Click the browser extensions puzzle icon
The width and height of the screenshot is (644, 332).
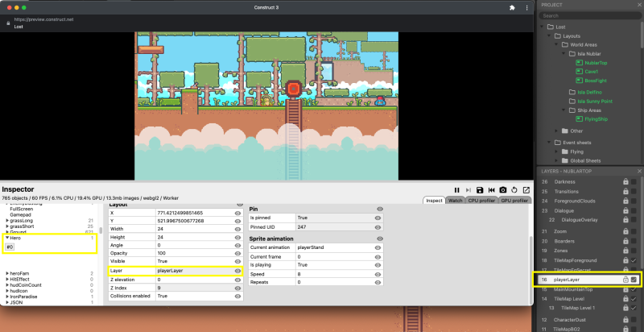(x=512, y=7)
